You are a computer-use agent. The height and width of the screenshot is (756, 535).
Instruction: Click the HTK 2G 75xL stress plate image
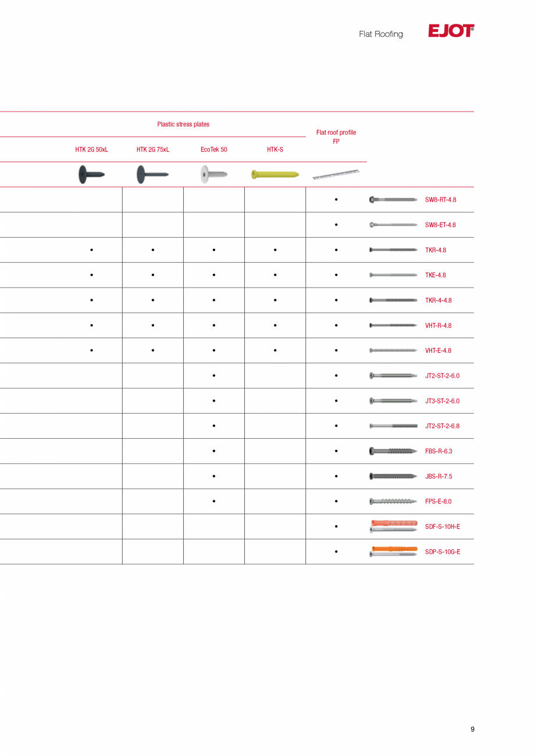coord(152,174)
